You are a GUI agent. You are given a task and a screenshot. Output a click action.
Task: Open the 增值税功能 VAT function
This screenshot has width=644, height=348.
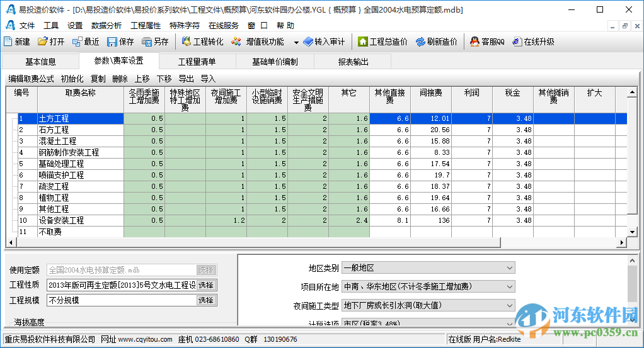point(258,42)
